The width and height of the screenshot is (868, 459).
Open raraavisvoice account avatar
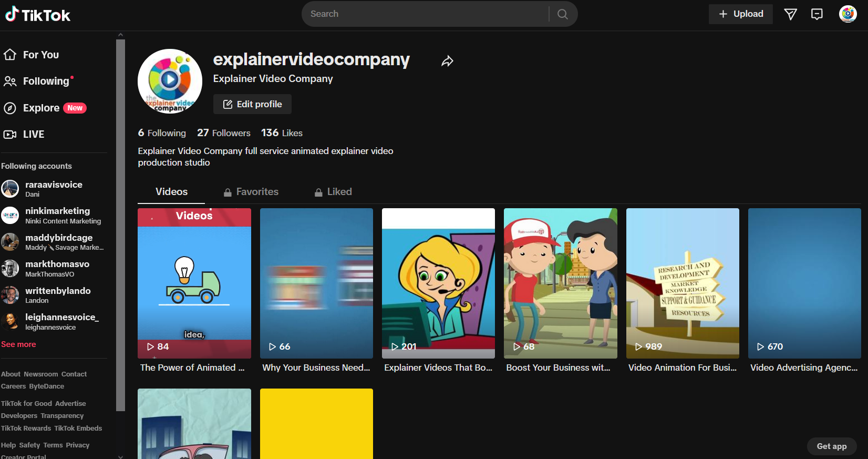point(10,189)
